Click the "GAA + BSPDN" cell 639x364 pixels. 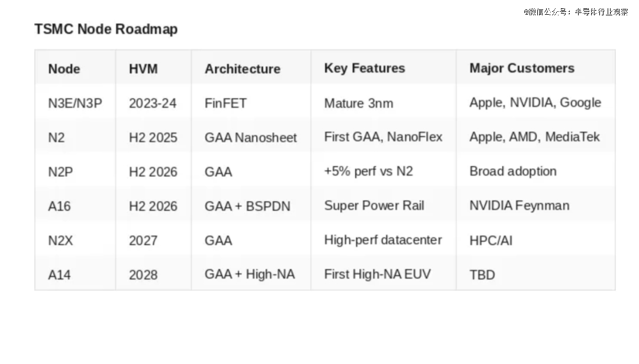point(247,206)
